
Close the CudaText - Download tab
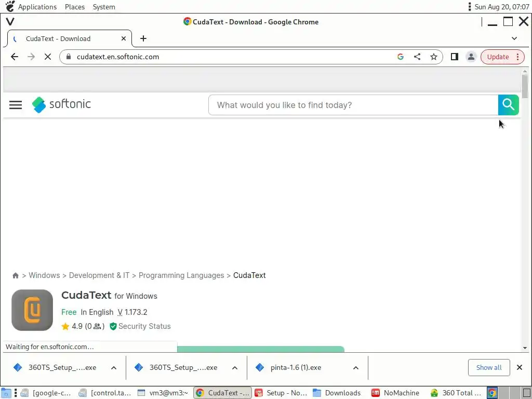click(124, 38)
